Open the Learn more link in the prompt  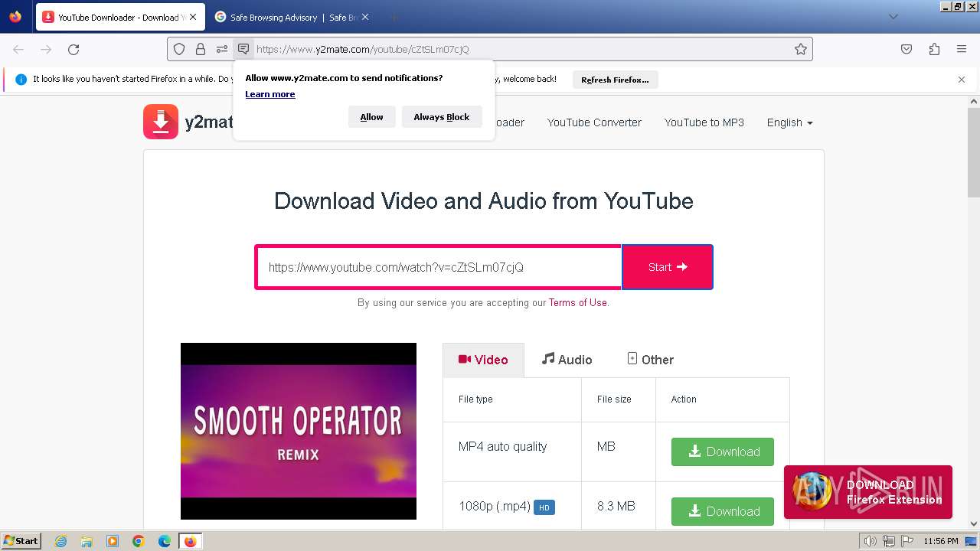pyautogui.click(x=270, y=94)
